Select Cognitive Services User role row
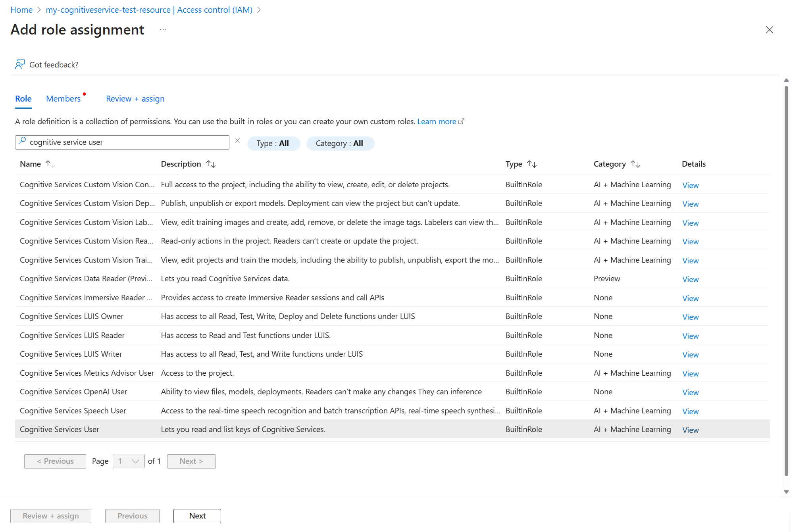 point(392,429)
